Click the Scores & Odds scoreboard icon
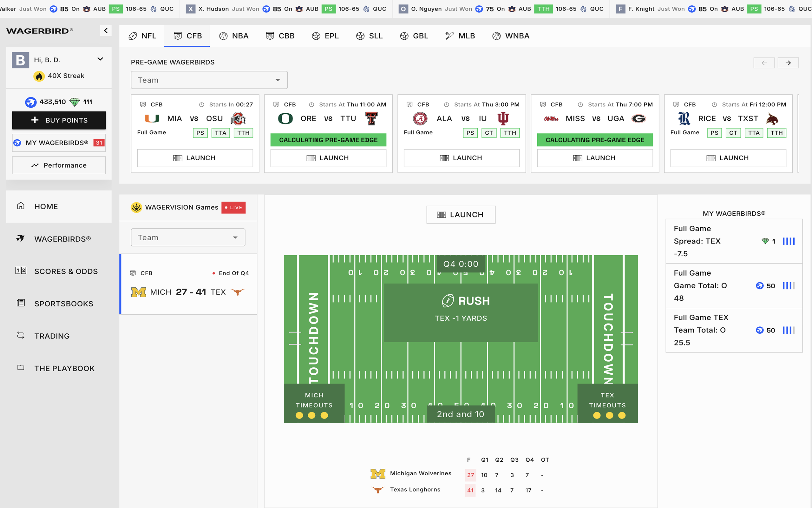Image resolution: width=812 pixels, height=508 pixels. click(21, 271)
